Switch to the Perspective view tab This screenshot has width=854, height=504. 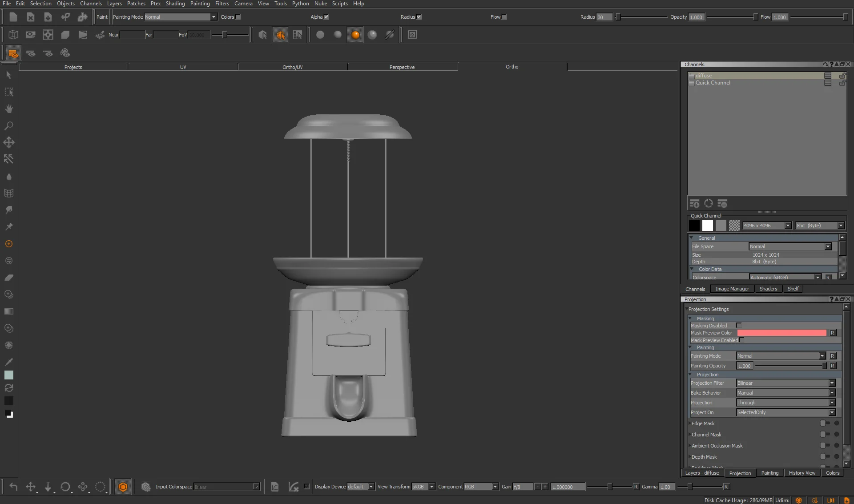click(402, 67)
